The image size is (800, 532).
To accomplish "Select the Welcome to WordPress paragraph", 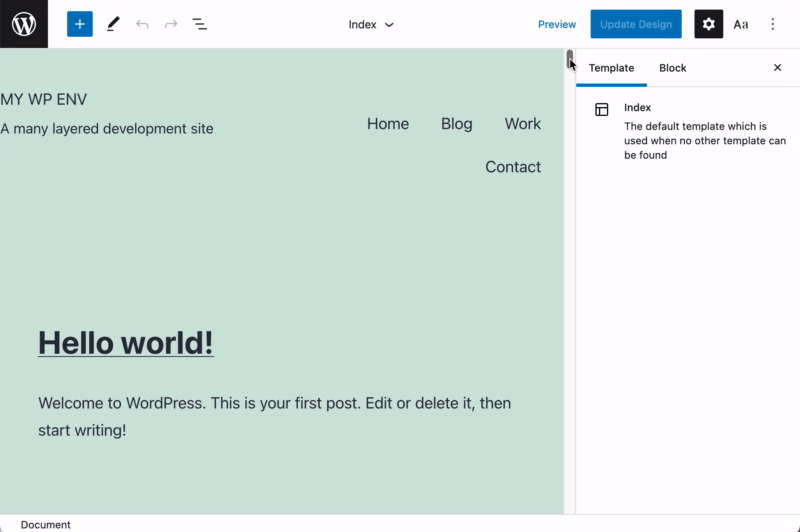I will (x=274, y=416).
